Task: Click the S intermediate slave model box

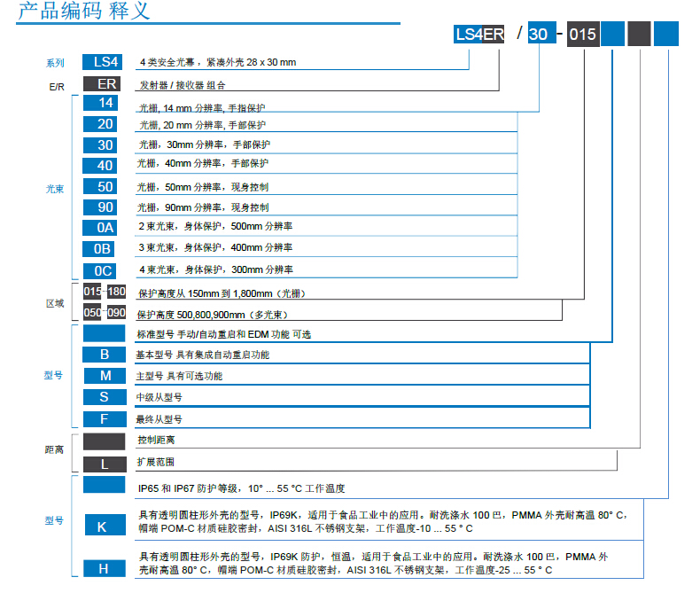Action: pyautogui.click(x=105, y=397)
